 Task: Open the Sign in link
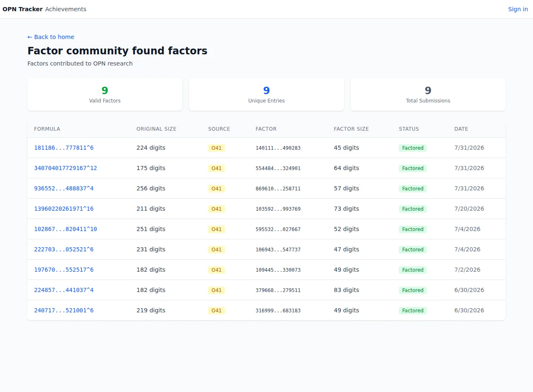coord(518,9)
